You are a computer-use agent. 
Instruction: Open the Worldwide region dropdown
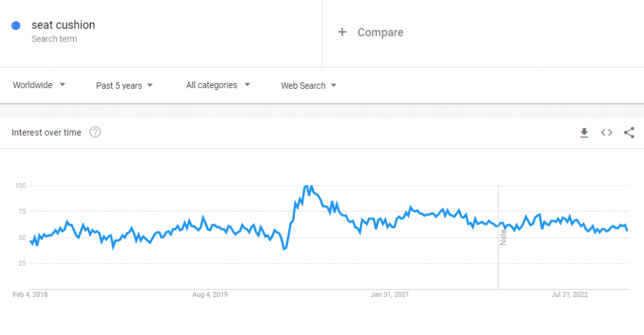coord(39,85)
